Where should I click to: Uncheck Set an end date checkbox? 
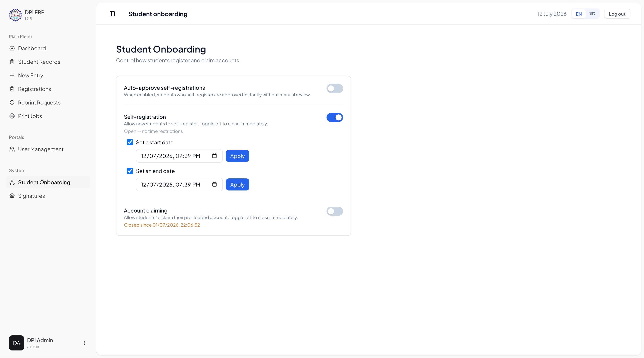130,171
